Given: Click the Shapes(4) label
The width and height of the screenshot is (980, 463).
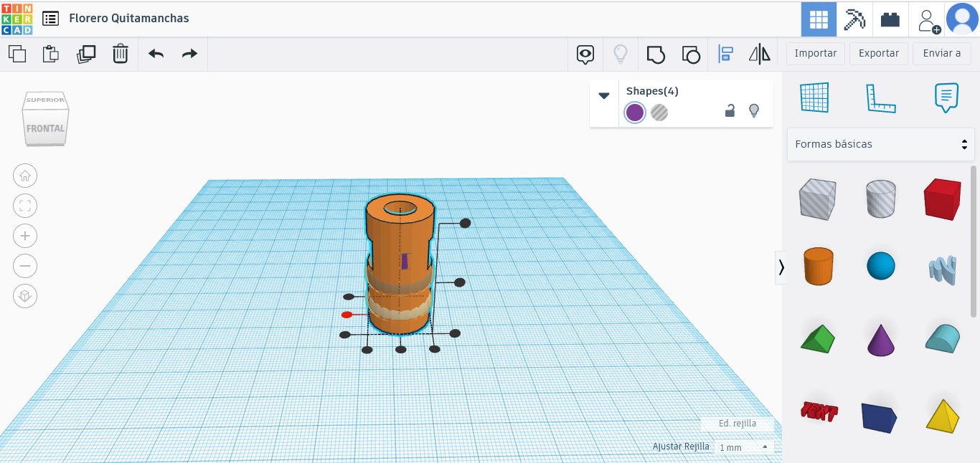Looking at the screenshot, I should 652,91.
